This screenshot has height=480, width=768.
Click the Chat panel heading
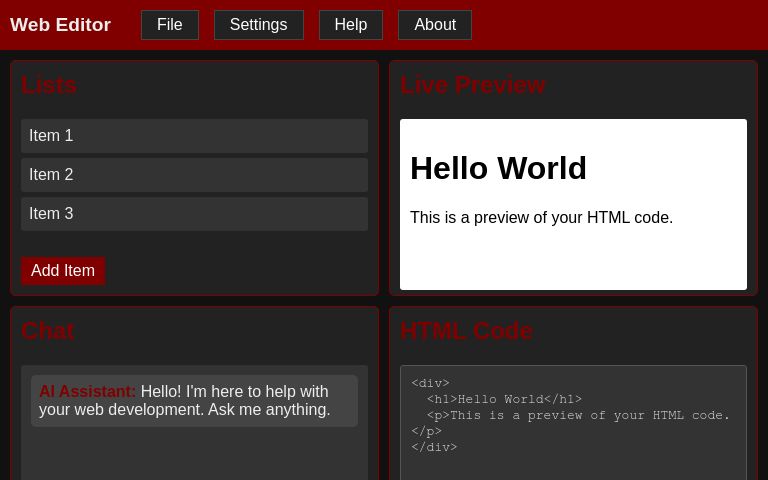click(x=47, y=331)
